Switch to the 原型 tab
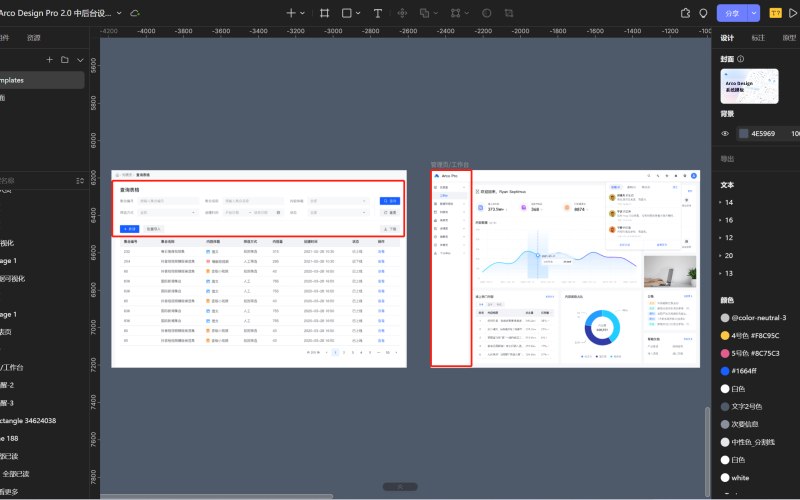 click(789, 38)
